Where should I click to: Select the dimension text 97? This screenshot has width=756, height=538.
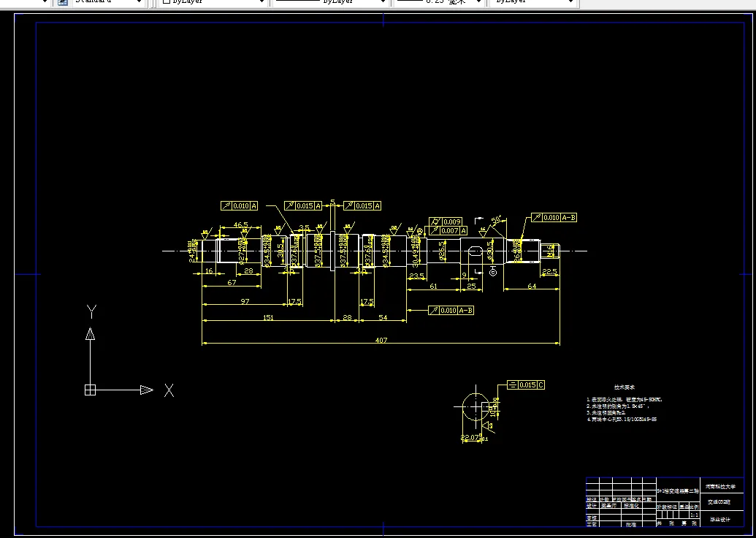tap(245, 302)
